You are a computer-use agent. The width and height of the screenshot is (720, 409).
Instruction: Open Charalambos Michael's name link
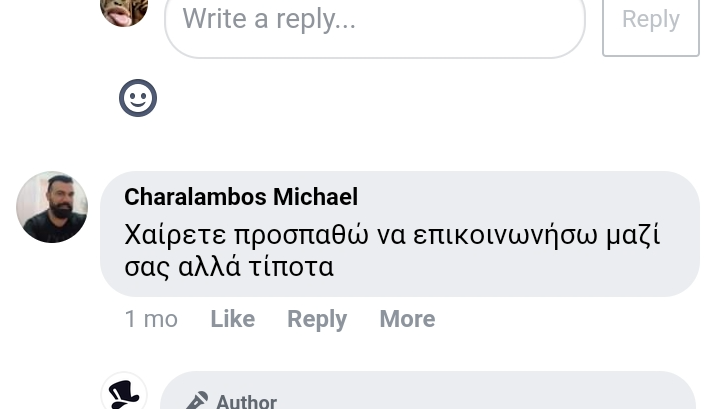click(241, 197)
